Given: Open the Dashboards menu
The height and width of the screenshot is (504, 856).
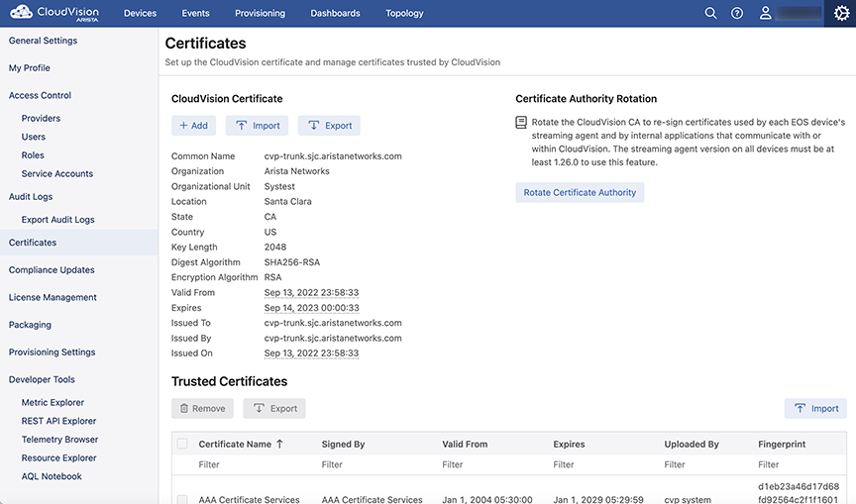Looking at the screenshot, I should click(x=335, y=13).
